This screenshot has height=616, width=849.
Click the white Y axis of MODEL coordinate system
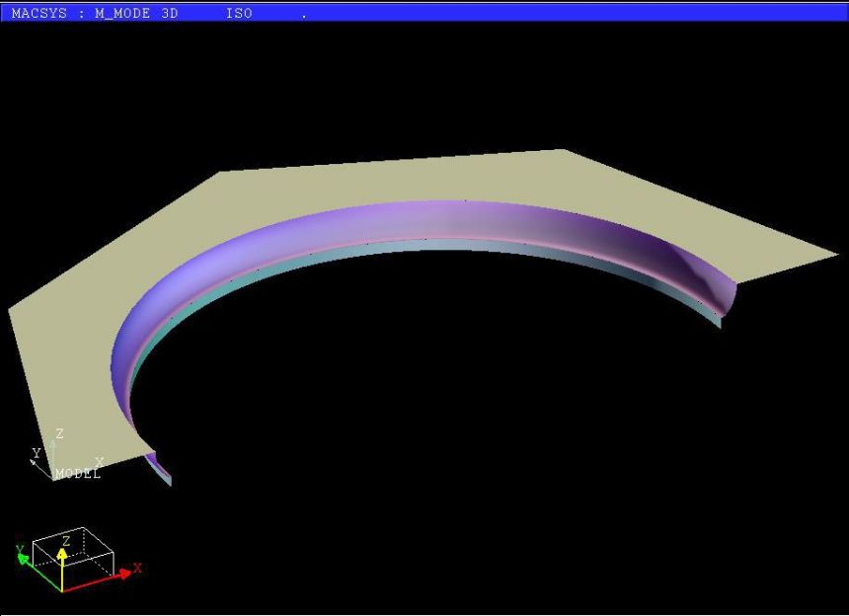pyautogui.click(x=41, y=461)
